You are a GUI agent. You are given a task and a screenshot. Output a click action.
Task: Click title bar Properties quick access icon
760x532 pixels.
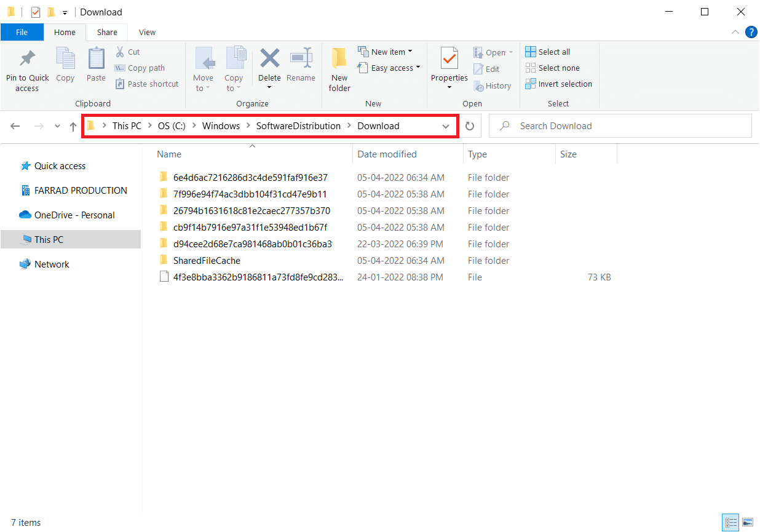coord(36,12)
